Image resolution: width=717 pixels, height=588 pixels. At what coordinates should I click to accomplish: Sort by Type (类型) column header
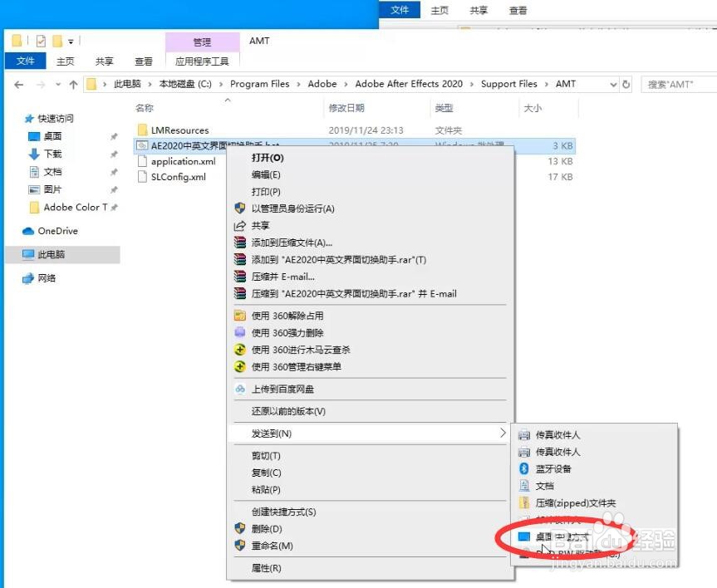point(444,108)
